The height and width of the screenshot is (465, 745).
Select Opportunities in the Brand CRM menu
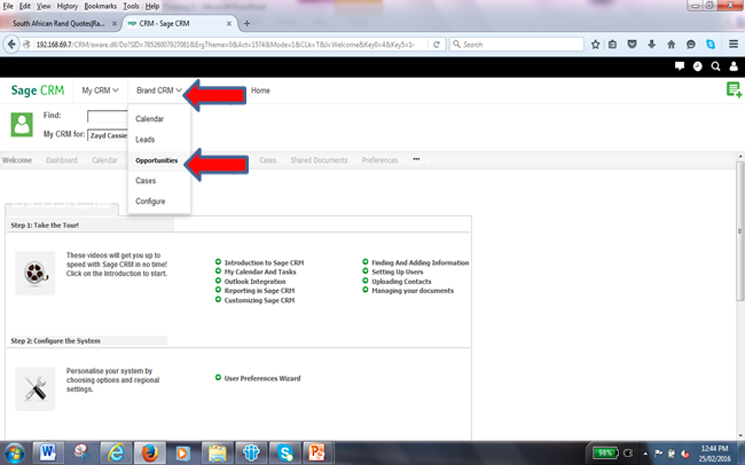156,161
